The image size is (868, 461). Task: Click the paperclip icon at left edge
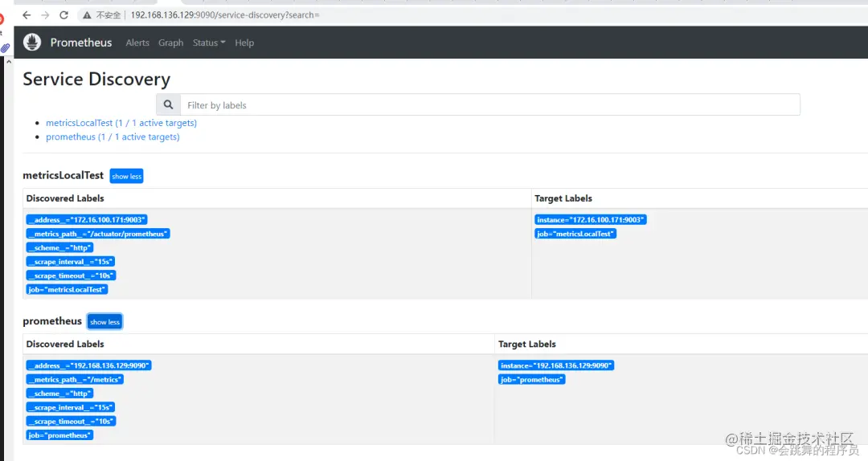point(5,48)
